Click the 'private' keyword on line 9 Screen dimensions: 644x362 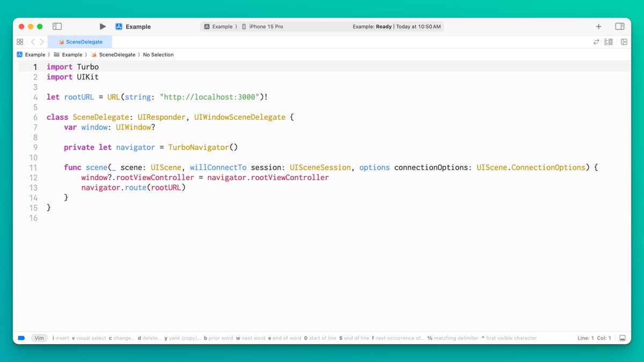coord(79,147)
